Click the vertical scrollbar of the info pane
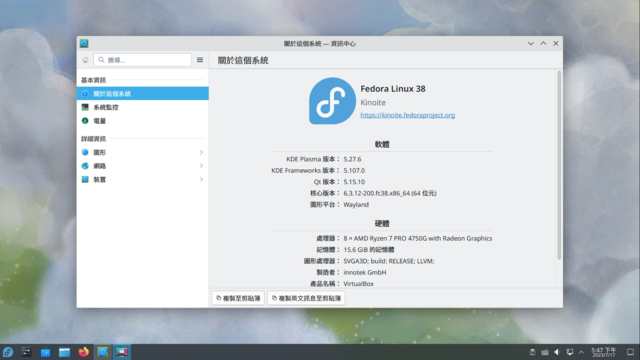Image resolution: width=640 pixels, height=360 pixels. 559,165
